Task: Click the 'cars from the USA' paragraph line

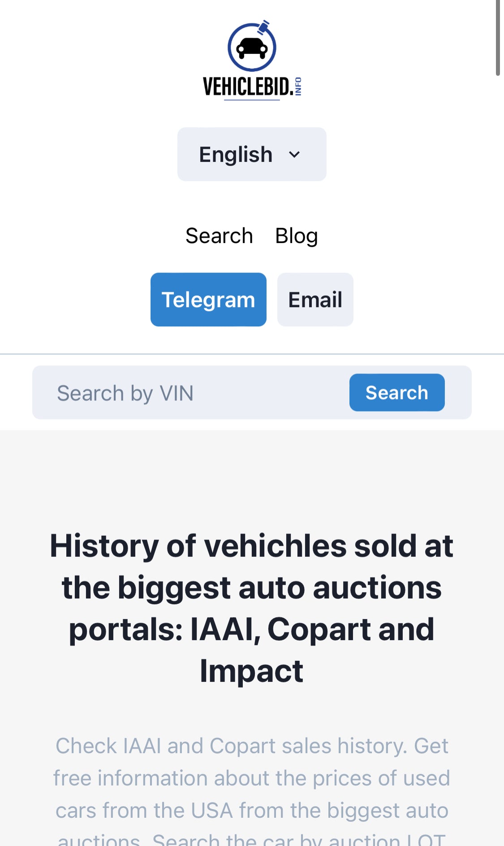Action: point(252,811)
